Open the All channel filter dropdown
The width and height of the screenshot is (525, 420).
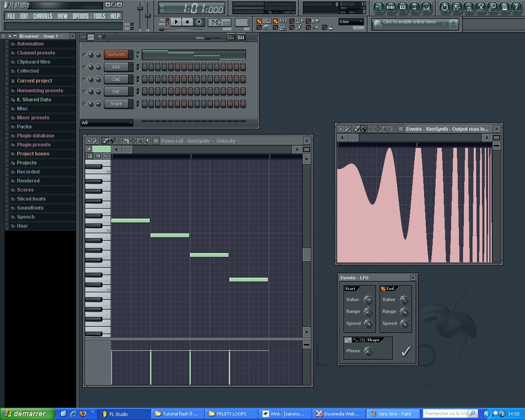[x=107, y=123]
